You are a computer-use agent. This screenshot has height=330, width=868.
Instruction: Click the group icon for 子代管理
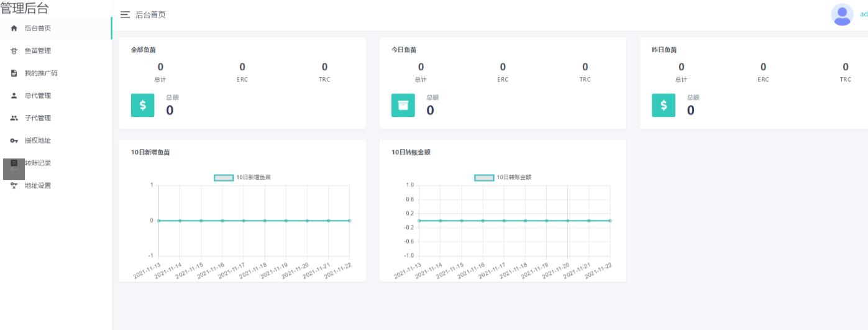14,118
